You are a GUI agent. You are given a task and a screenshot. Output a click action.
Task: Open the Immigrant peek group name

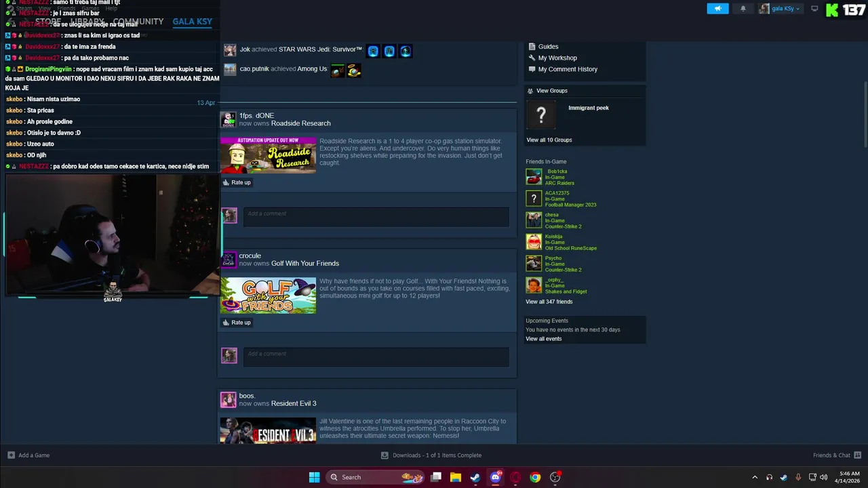[x=589, y=108]
